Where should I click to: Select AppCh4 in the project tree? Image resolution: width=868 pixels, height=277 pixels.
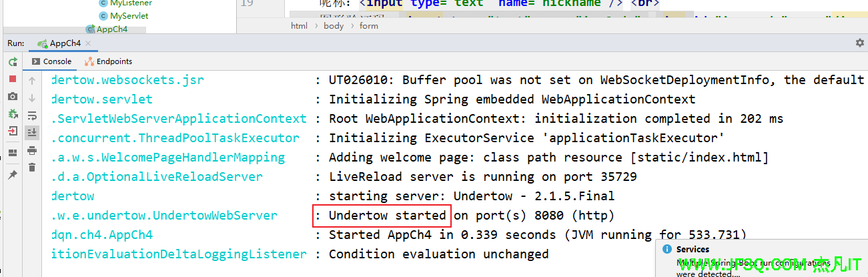point(111,29)
